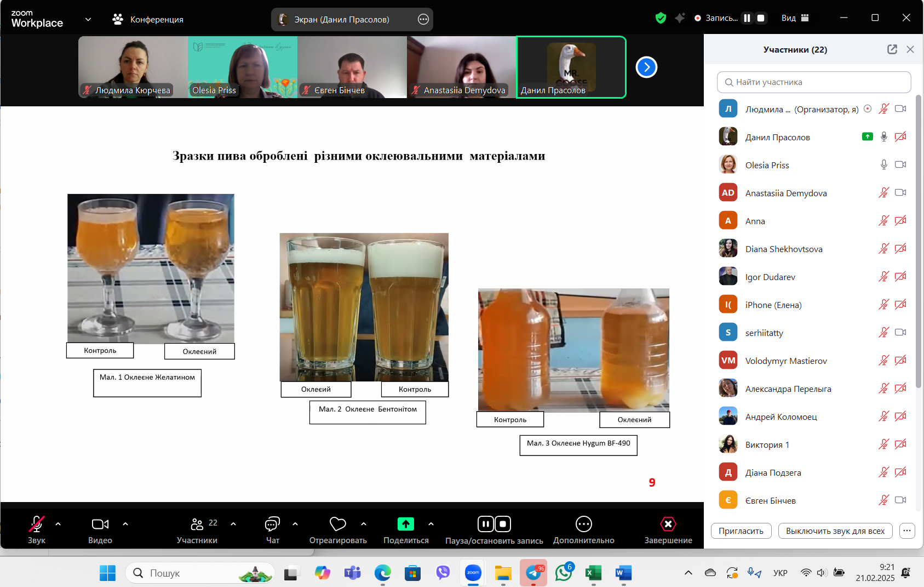This screenshot has height=587, width=924.
Task: Open the Чат chat panel
Action: click(x=272, y=525)
